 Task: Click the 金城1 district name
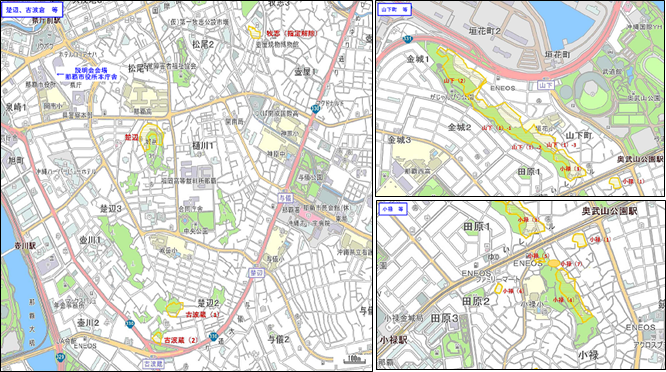click(x=418, y=59)
